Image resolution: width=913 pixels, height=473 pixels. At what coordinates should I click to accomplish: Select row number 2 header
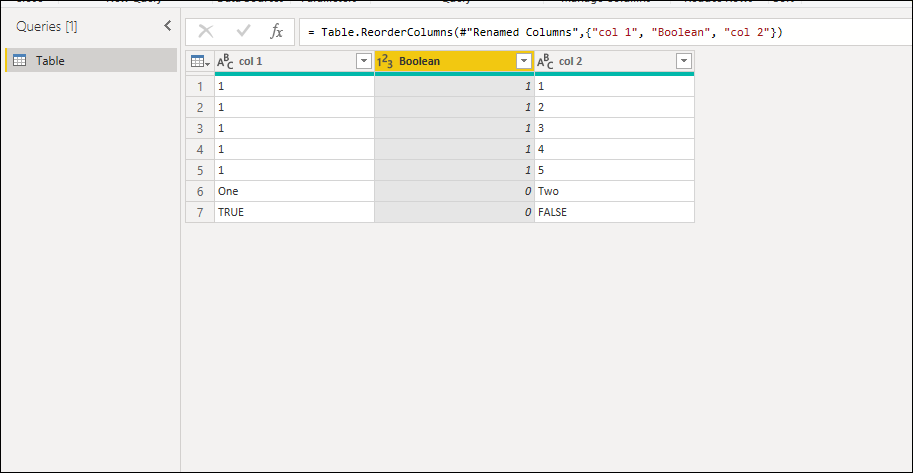[x=200, y=107]
